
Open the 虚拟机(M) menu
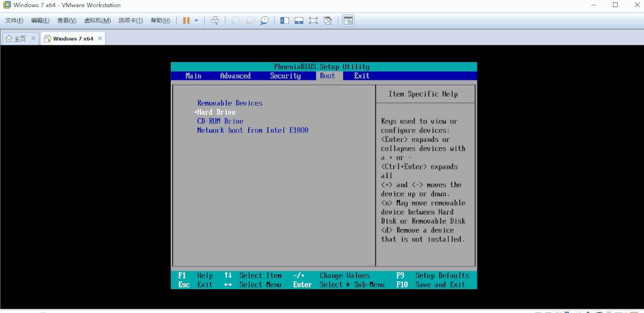tap(97, 20)
